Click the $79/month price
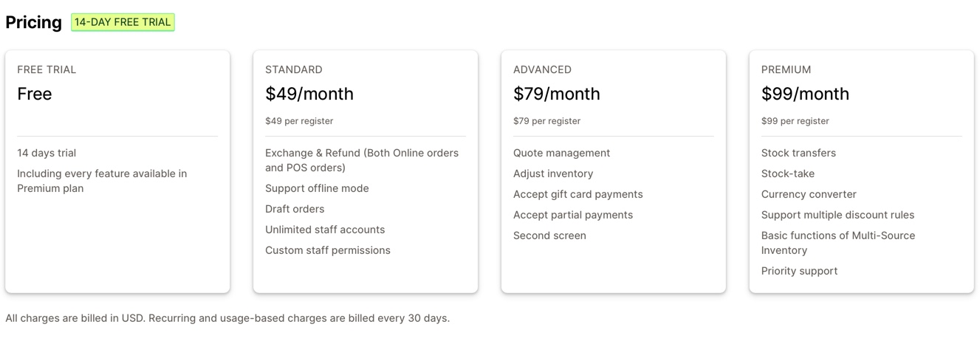The height and width of the screenshot is (344, 980). [557, 94]
